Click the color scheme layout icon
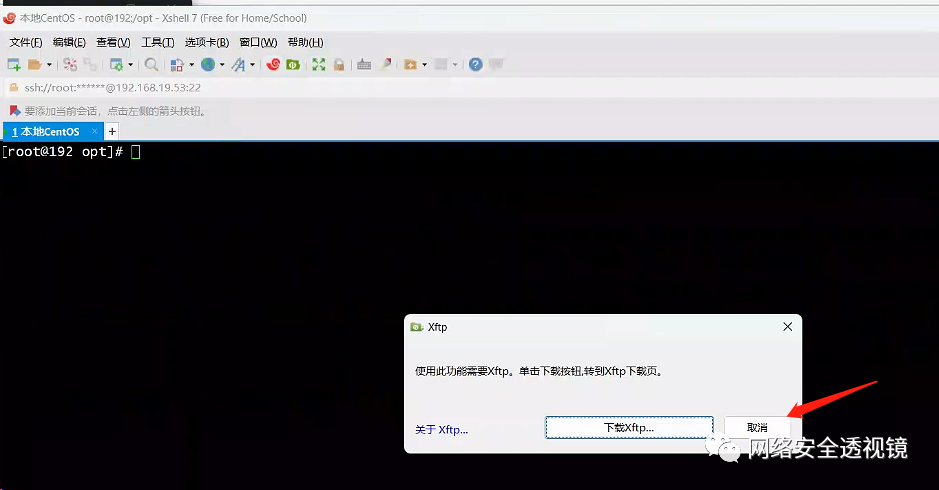This screenshot has height=490, width=939. tap(177, 65)
